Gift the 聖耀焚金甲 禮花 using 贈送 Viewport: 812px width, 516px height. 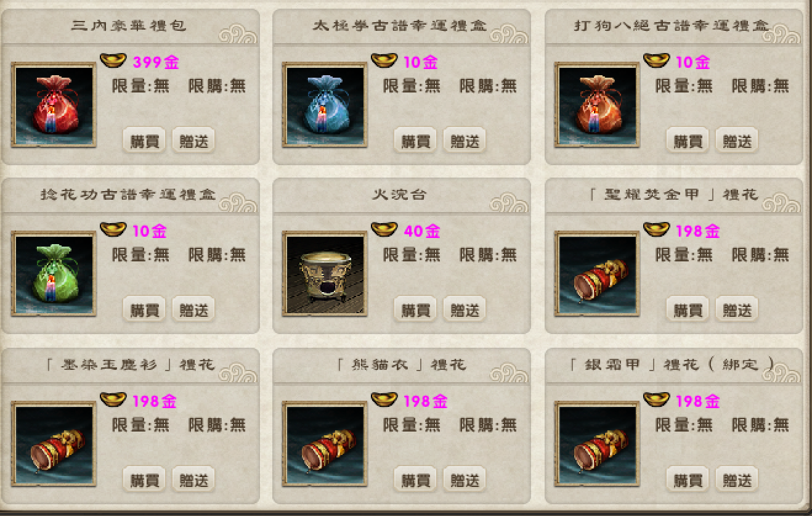737,310
